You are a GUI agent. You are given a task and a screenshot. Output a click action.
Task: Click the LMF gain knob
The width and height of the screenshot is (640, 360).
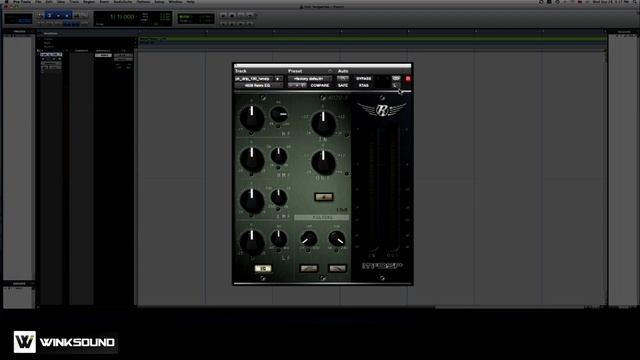(x=251, y=200)
